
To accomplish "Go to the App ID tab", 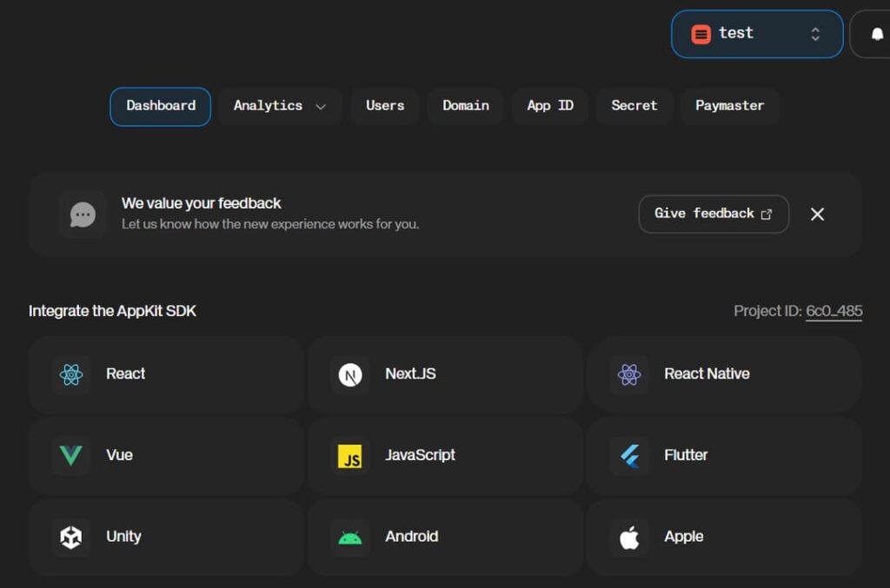I will 549,106.
